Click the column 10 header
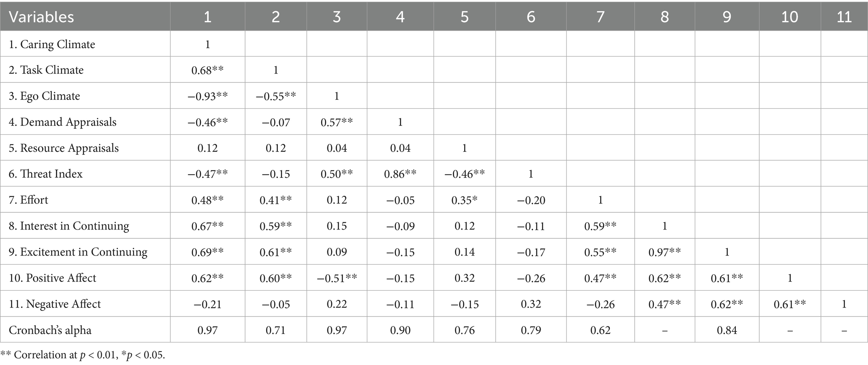This screenshot has height=365, width=868. tap(790, 17)
